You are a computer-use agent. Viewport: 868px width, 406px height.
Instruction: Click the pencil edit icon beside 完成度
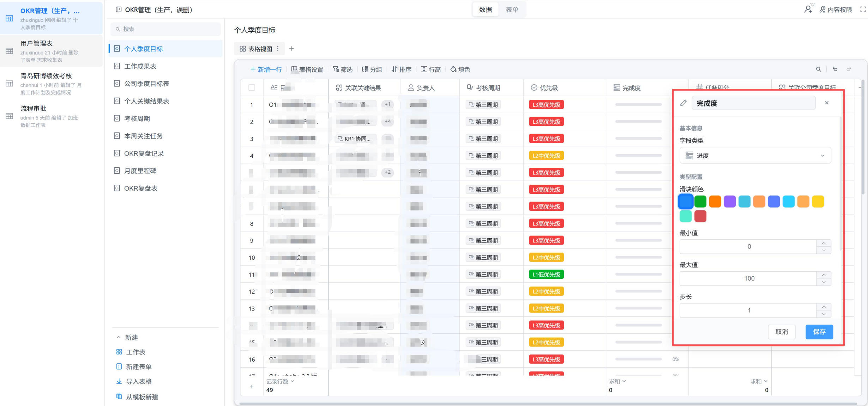[x=683, y=103]
